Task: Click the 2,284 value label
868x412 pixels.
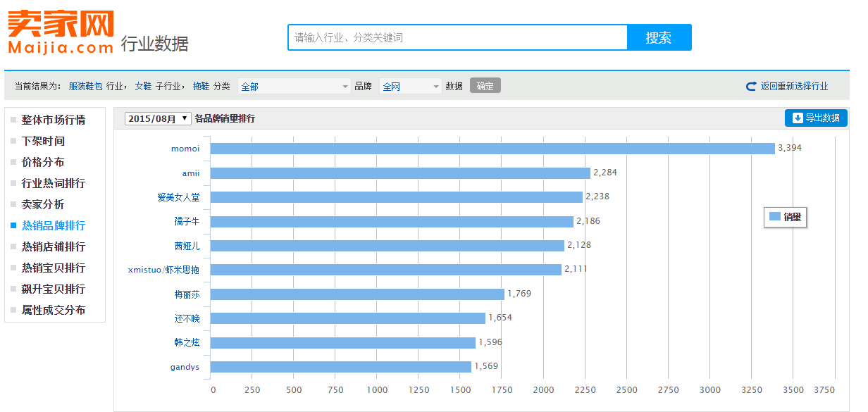Action: 605,172
